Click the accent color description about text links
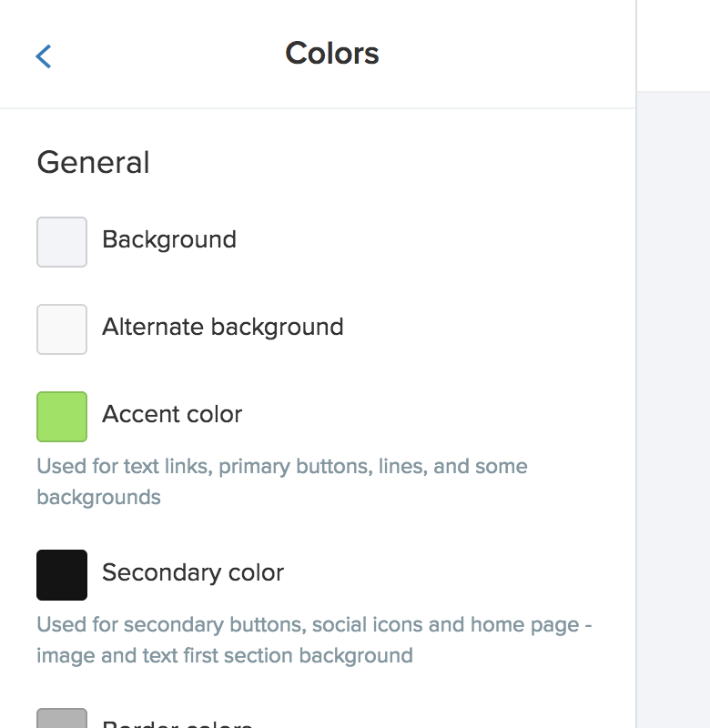710x728 pixels. coord(282,481)
